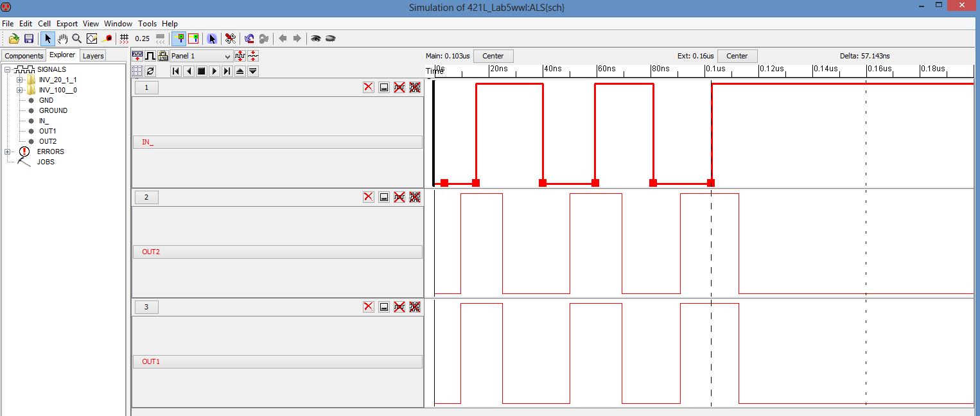This screenshot has height=416, width=980.
Task: Click panel 3 number button
Action: point(146,307)
